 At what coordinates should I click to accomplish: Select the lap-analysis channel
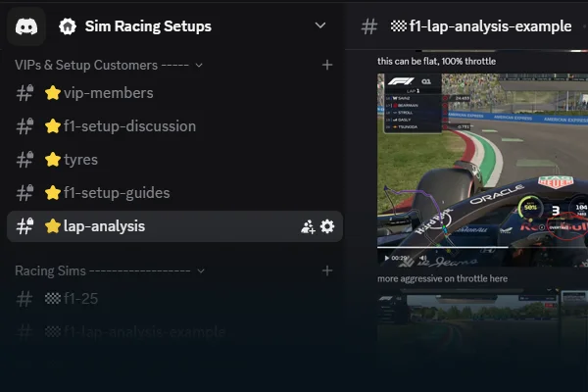[x=174, y=226]
